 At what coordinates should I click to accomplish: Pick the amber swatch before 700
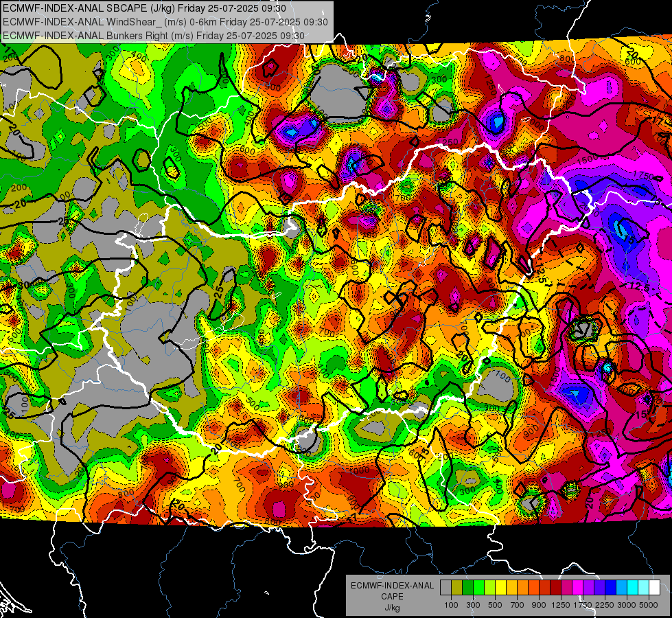511,588
